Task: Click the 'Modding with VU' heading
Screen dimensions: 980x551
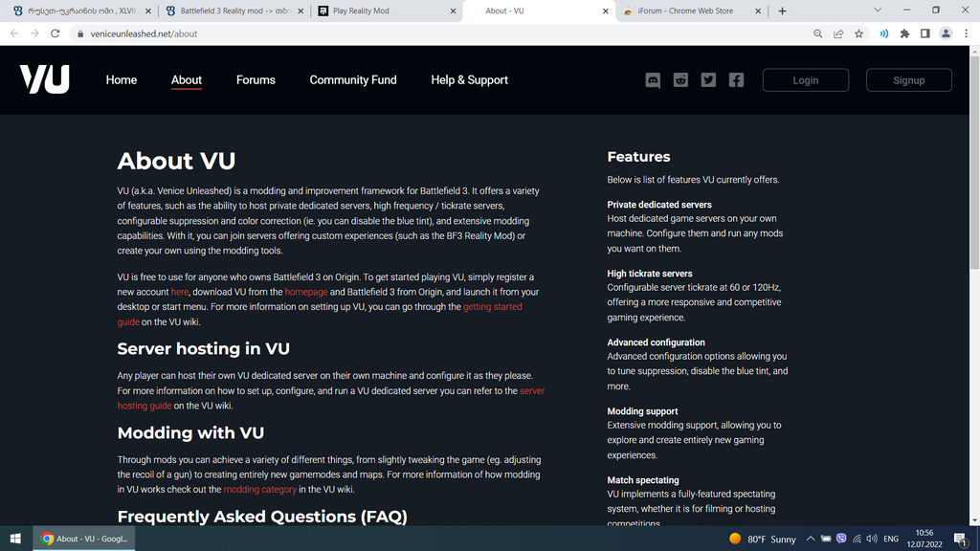Action: (x=190, y=433)
